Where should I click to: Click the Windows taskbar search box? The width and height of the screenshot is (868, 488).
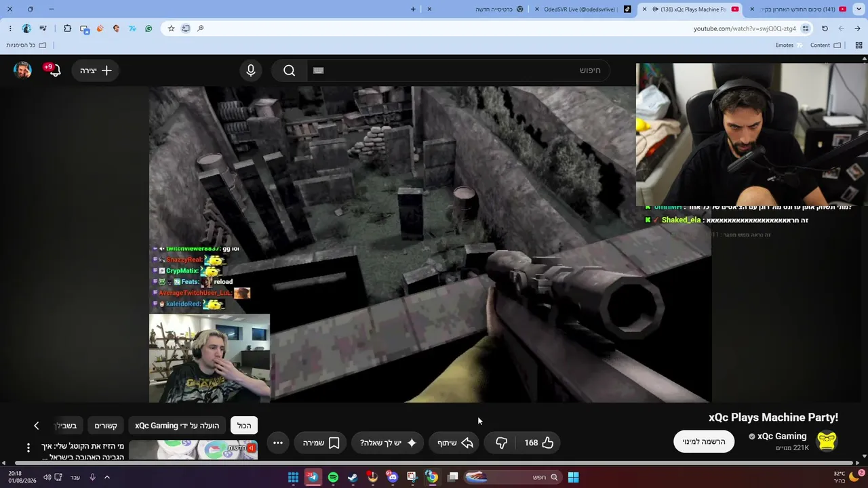(x=513, y=477)
